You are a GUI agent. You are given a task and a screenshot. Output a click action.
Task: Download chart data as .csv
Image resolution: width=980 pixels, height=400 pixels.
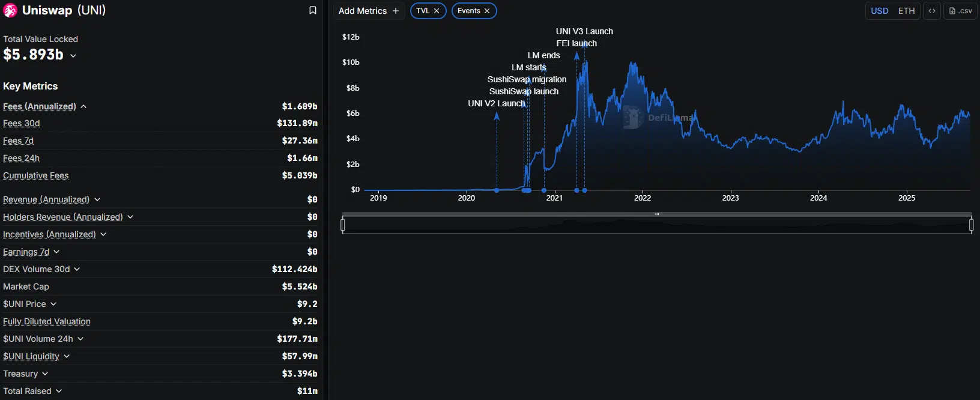[x=960, y=11]
